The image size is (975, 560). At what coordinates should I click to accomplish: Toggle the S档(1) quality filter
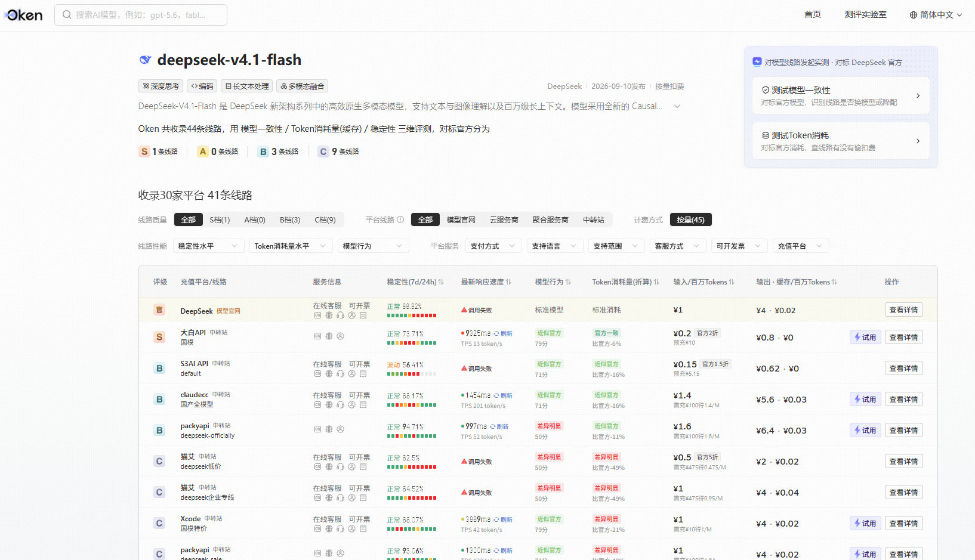[x=220, y=219]
